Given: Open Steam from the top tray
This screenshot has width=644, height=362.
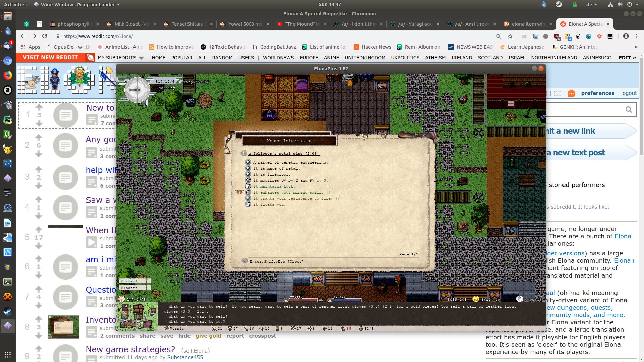Looking at the screenshot, I should [x=559, y=5].
